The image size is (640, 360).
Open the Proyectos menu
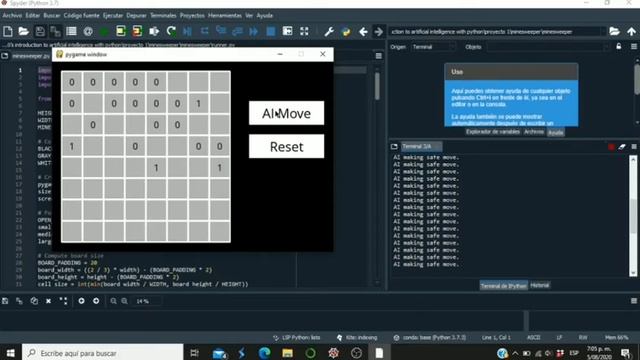coord(192,16)
